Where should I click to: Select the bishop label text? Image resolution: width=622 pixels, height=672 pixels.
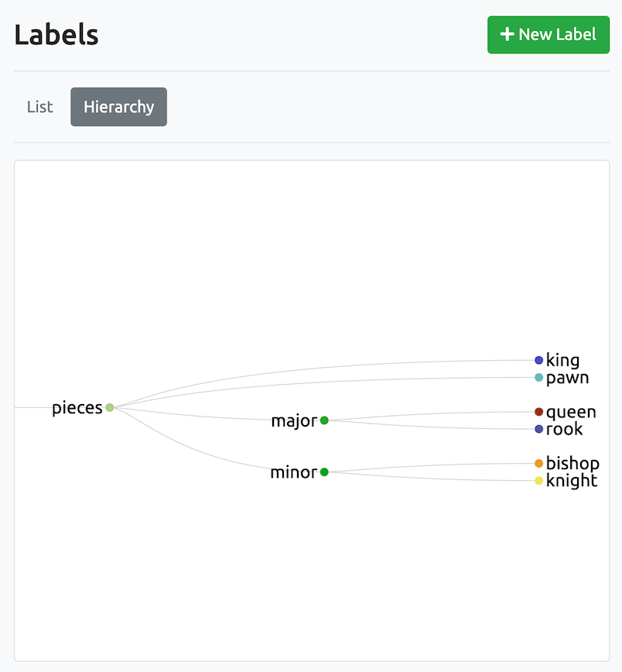tap(572, 463)
